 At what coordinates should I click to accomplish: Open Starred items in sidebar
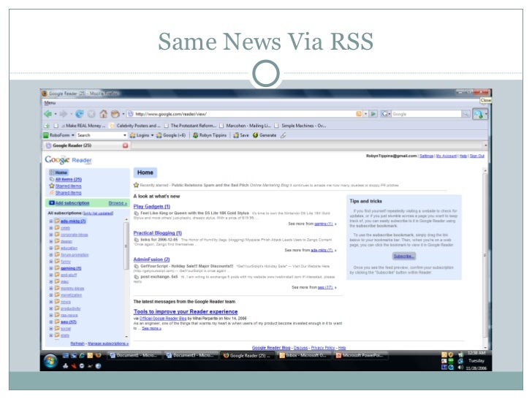(x=68, y=186)
